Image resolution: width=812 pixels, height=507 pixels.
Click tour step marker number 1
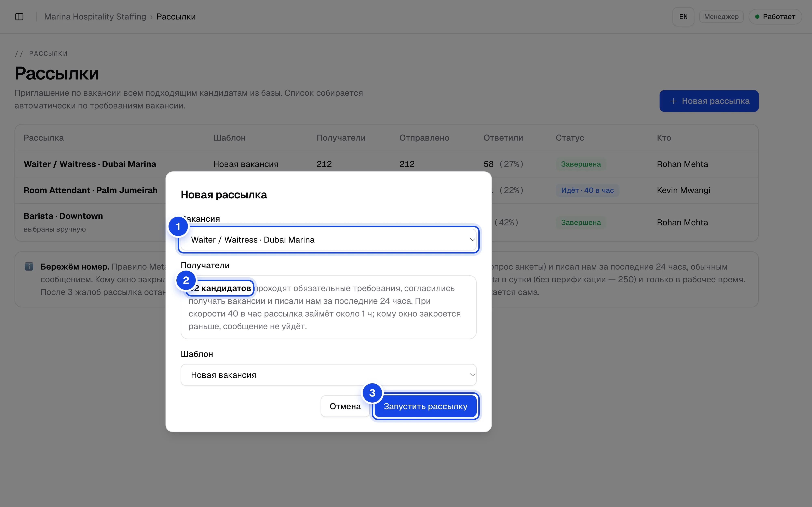(178, 226)
